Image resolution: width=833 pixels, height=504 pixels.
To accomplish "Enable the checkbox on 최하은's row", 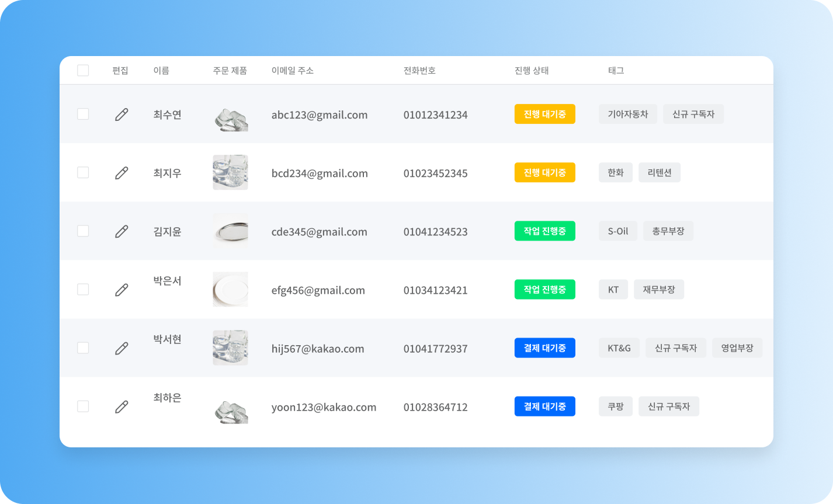I will click(83, 406).
